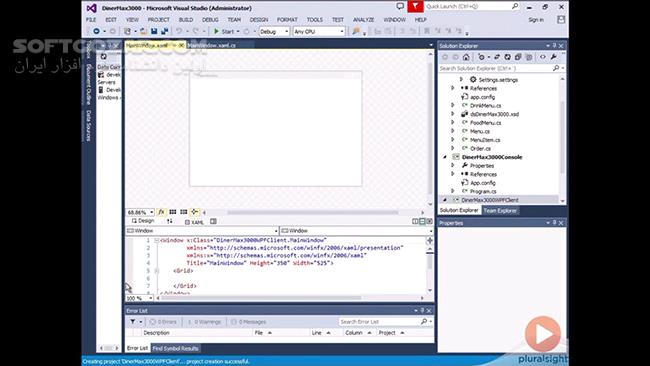Open the ANALYZE menu

pos(364,19)
